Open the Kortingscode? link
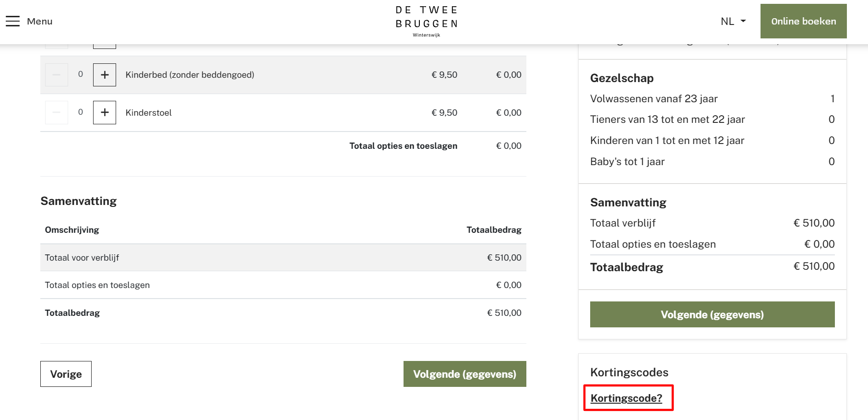This screenshot has height=420, width=868. tap(626, 398)
